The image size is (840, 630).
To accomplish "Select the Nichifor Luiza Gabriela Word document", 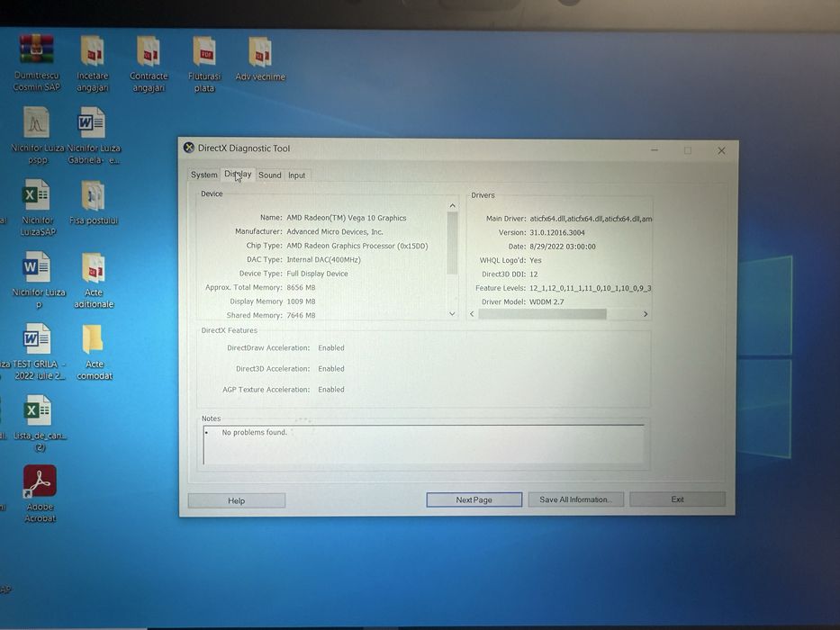I will click(x=92, y=122).
